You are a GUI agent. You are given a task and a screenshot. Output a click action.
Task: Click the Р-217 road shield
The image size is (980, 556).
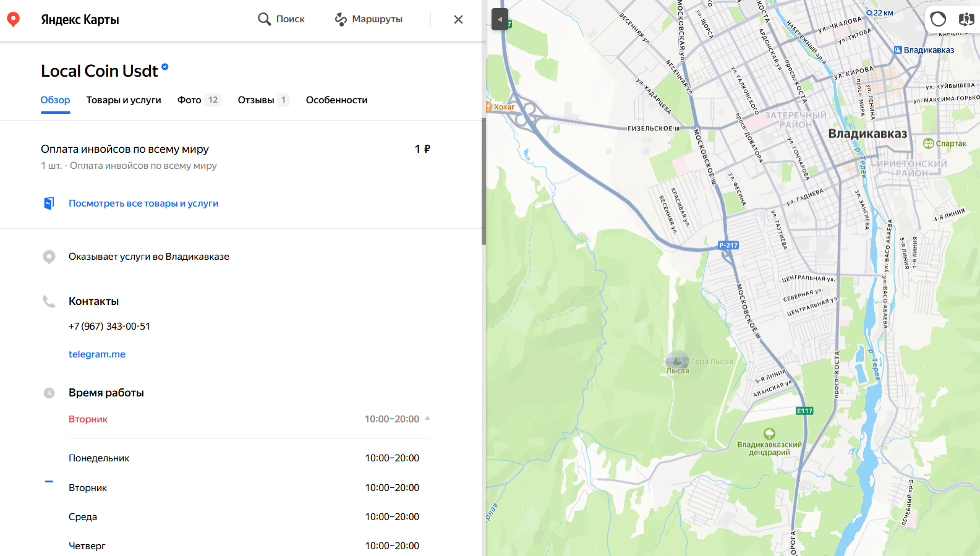click(728, 246)
